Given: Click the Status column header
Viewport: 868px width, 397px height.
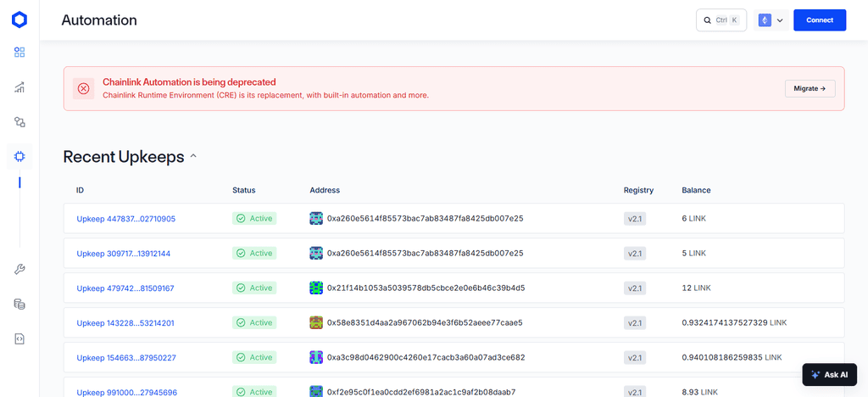Looking at the screenshot, I should tap(243, 190).
